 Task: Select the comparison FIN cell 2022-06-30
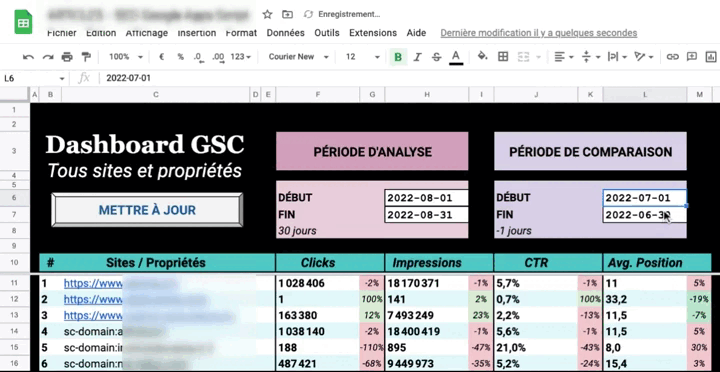coord(645,215)
